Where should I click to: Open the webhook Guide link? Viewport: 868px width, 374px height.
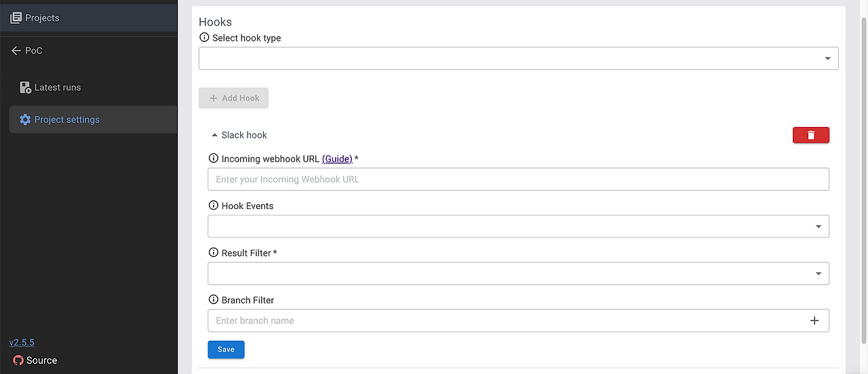pos(337,159)
